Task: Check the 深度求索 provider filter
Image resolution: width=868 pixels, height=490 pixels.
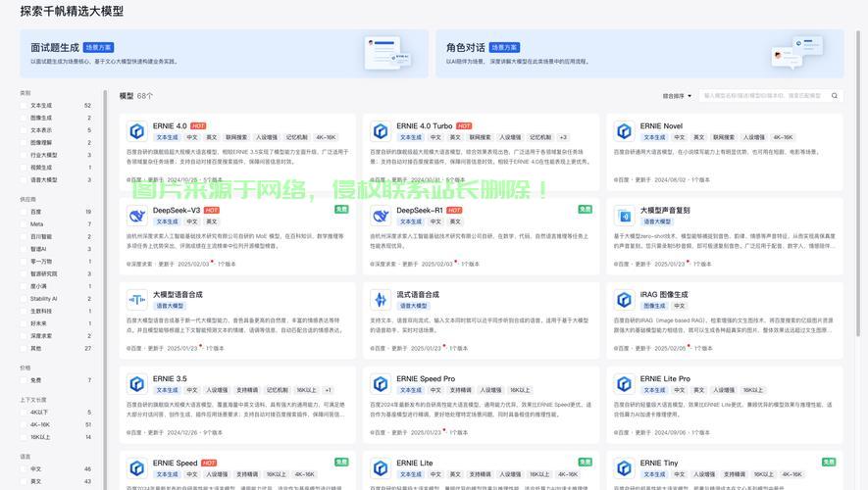Action: tap(24, 336)
